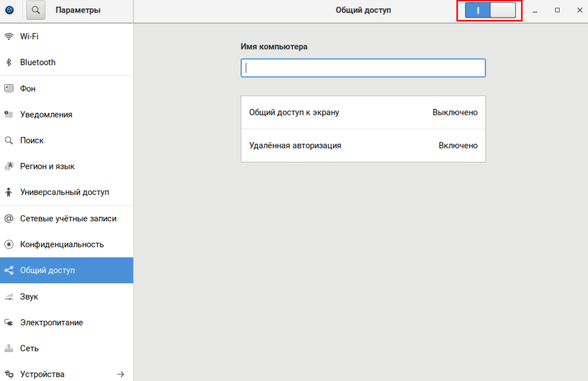The height and width of the screenshot is (381, 588).
Task: Select Регион и язык settings
Action: tap(47, 167)
